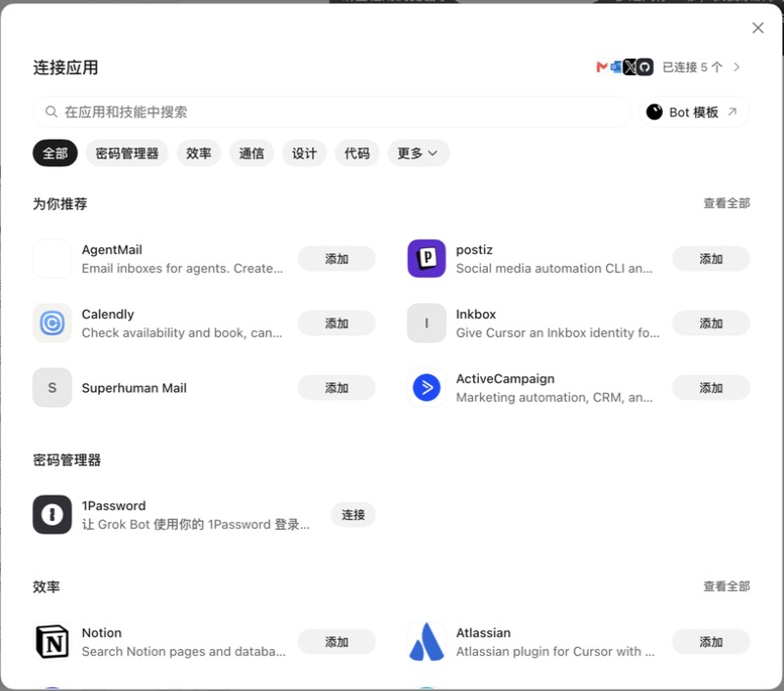The image size is (784, 691).
Task: Click the Inkbox app name
Action: pos(476,314)
